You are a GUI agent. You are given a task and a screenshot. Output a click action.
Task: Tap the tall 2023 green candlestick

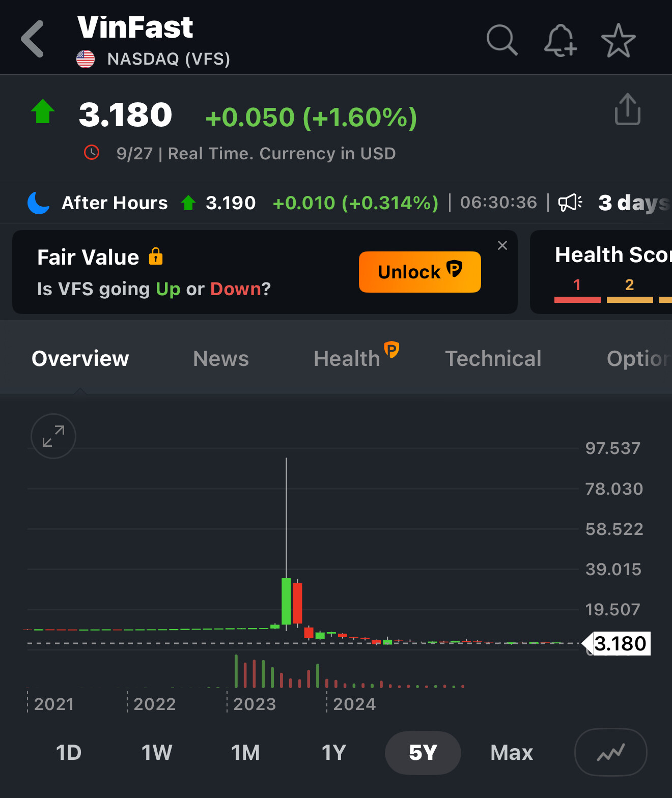[x=286, y=601]
